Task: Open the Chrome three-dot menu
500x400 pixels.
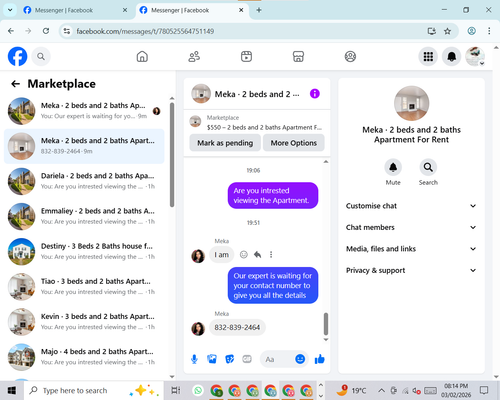Action: (489, 31)
